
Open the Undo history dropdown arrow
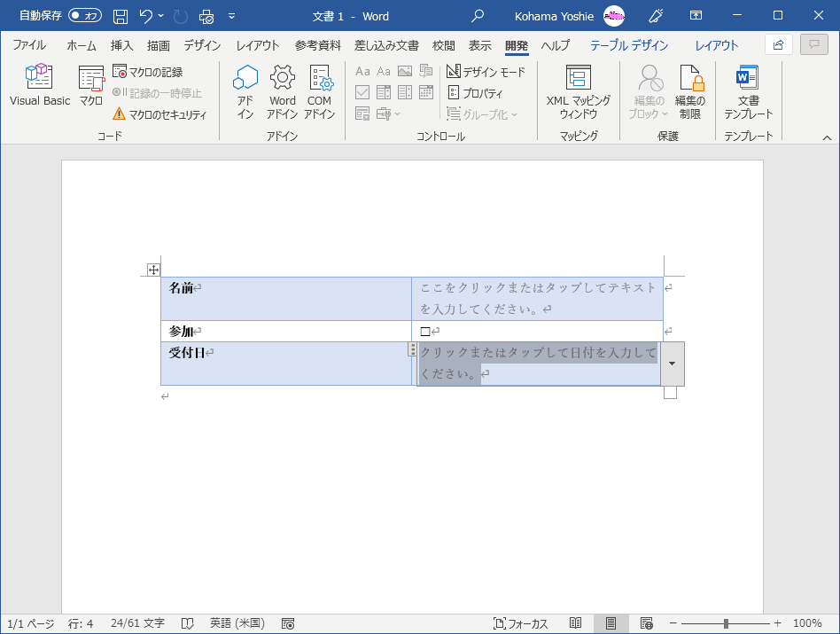(x=160, y=16)
